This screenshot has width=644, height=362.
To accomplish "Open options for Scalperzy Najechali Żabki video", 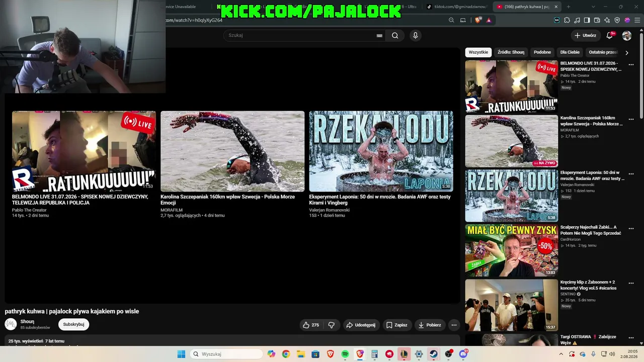I will 631,228.
